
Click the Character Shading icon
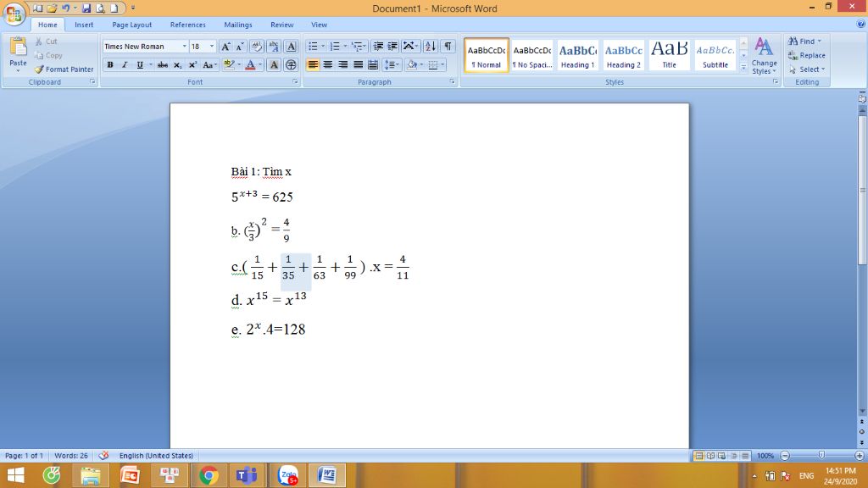pyautogui.click(x=274, y=64)
